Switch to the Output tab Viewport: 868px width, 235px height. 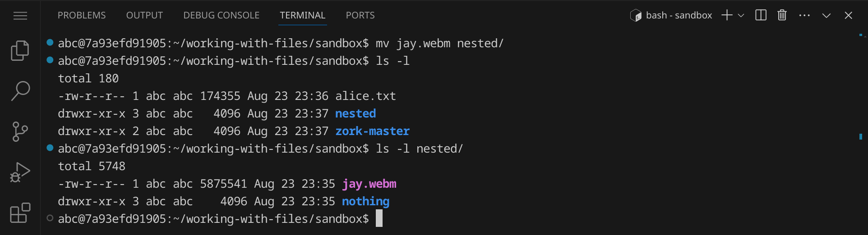(144, 15)
